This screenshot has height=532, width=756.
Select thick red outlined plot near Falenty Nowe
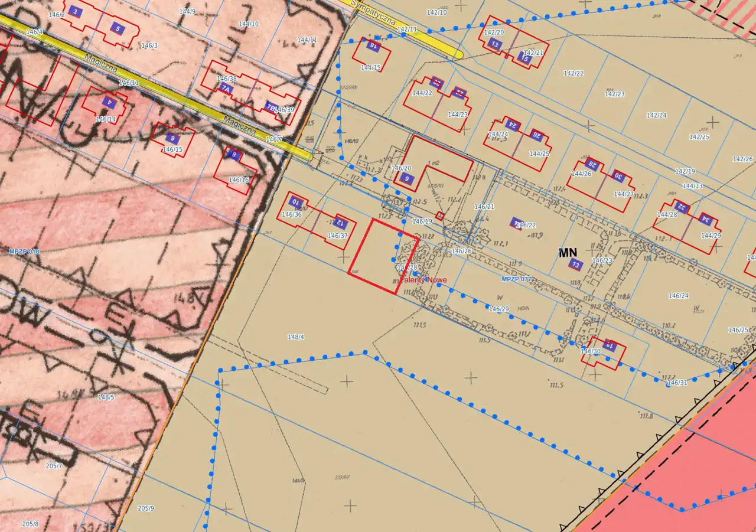click(x=384, y=256)
